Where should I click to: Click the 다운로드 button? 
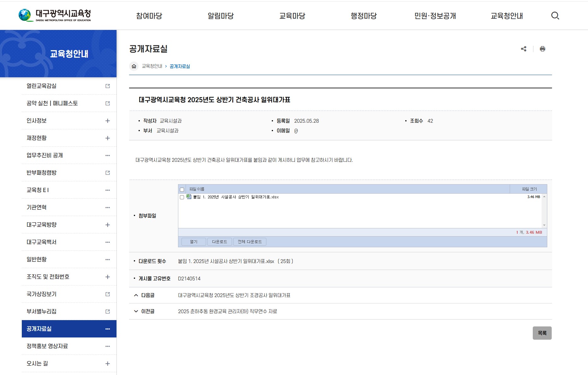tap(219, 242)
